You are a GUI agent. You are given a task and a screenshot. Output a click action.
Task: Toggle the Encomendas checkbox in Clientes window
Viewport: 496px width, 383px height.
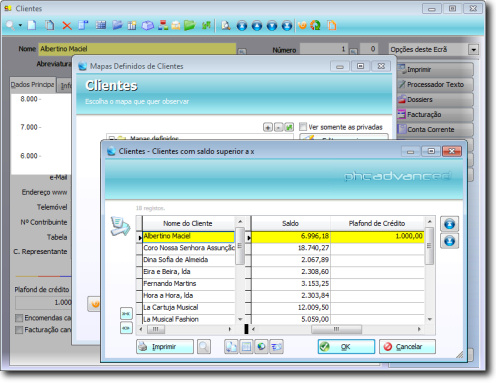tap(19, 318)
